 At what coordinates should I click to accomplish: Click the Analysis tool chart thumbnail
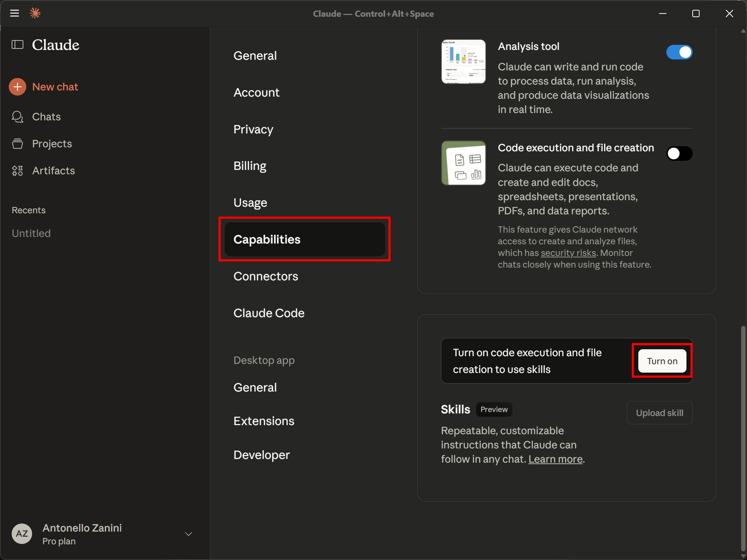[463, 62]
